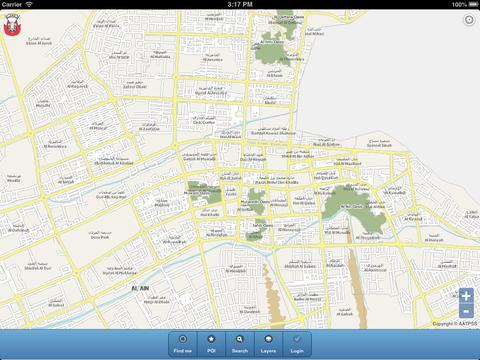Zoom out with the minus button
The width and height of the screenshot is (480, 360).
click(x=466, y=312)
